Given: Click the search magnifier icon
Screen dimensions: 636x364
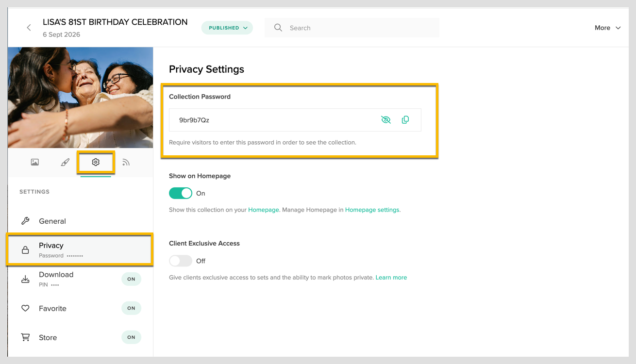Looking at the screenshot, I should (278, 28).
